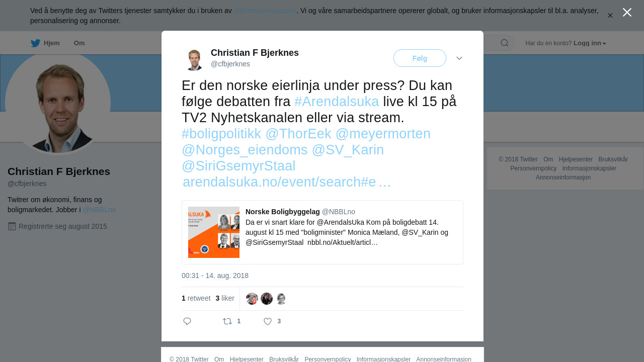Click the retweet arrows icon
Screen dimensions: 644x362
pos(227,321)
